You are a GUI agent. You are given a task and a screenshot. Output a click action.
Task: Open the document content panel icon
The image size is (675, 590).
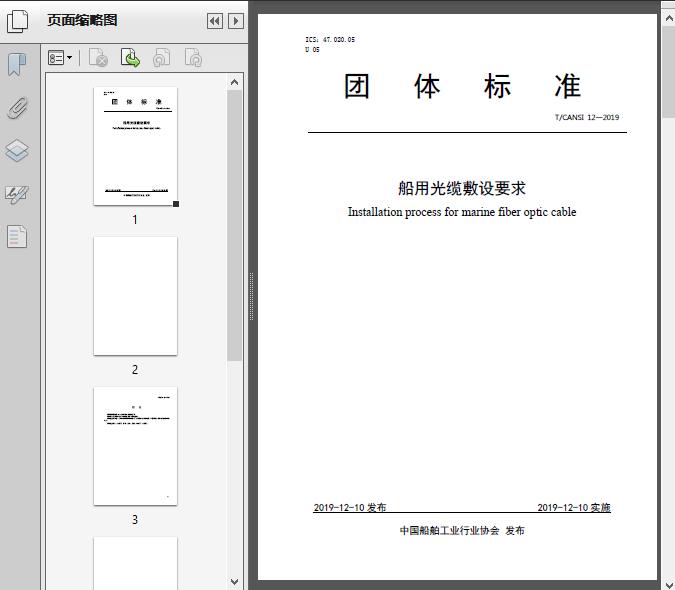pos(17,237)
